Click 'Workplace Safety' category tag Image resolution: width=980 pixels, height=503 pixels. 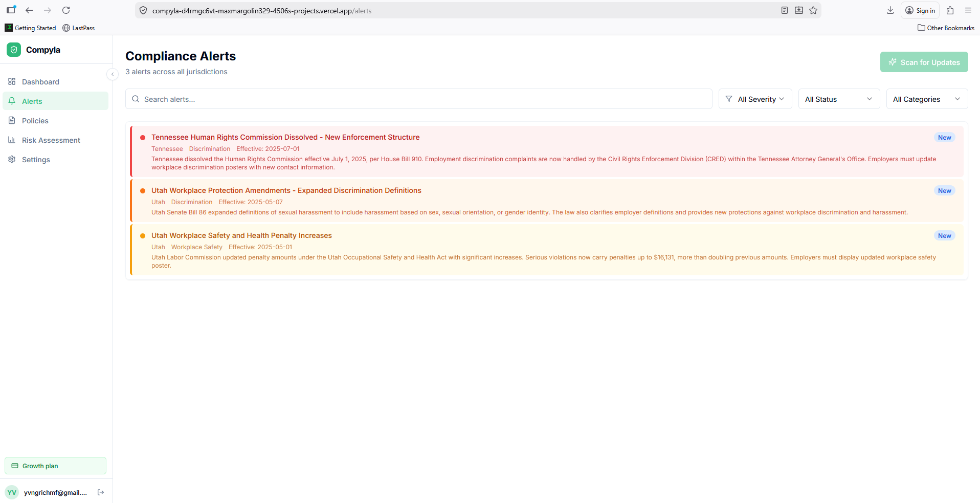click(197, 247)
